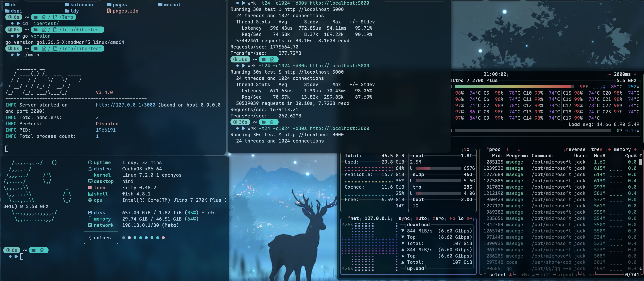The width and height of the screenshot is (644, 281).
Task: Click the net panel title in btop
Action: coord(354,219)
